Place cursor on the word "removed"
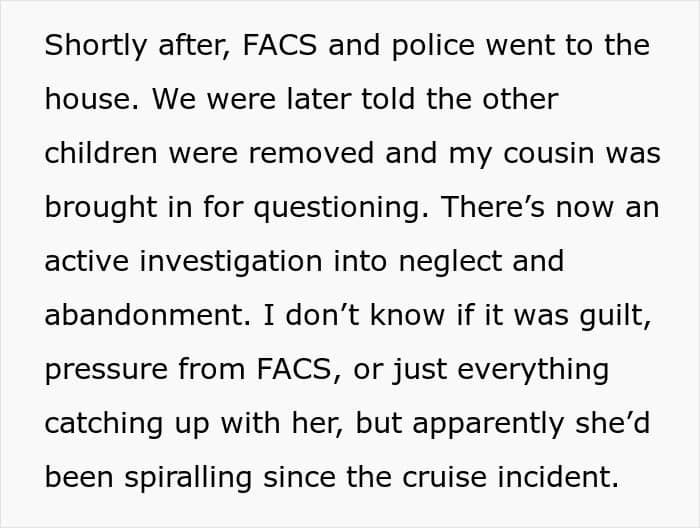 pos(311,153)
